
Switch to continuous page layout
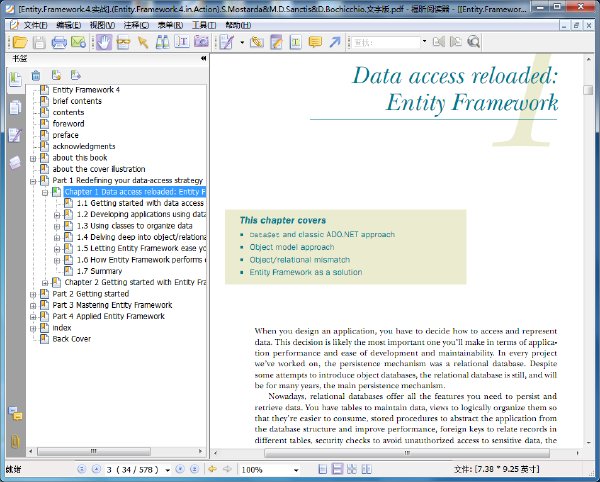click(337, 469)
